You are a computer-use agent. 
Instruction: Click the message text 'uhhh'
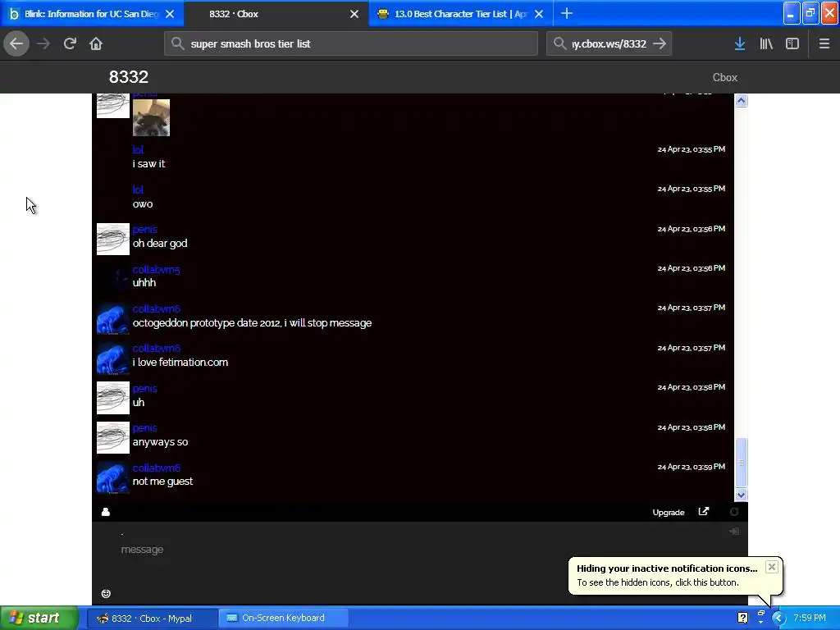click(144, 283)
